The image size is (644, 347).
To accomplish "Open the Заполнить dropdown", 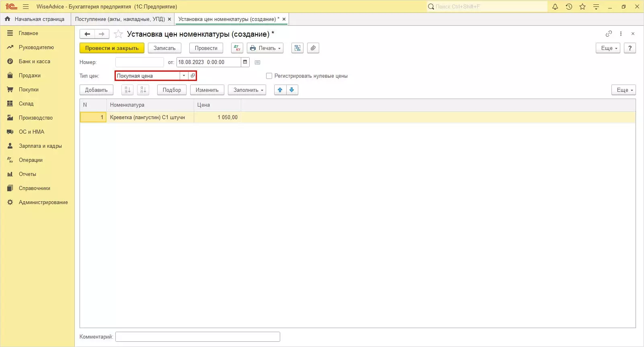I will click(x=247, y=90).
